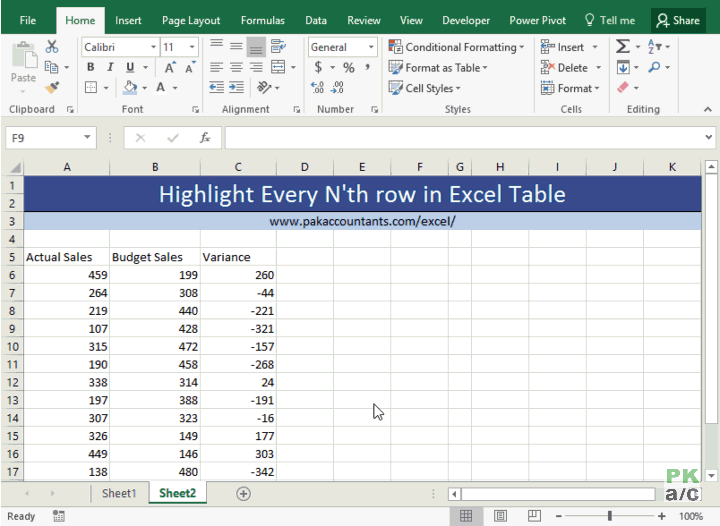
Task: Click inside the formula bar input
Action: pyautogui.click(x=463, y=138)
